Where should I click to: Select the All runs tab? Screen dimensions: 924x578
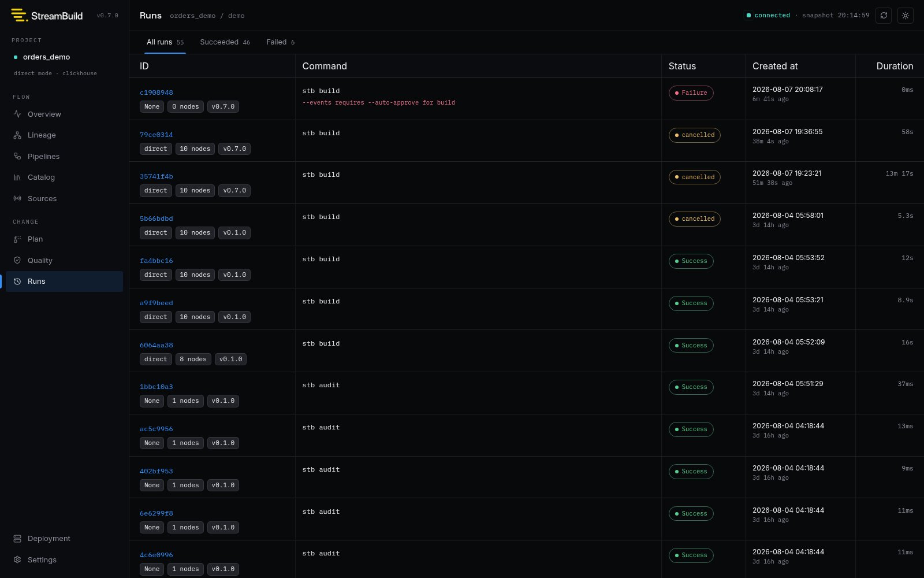[165, 42]
